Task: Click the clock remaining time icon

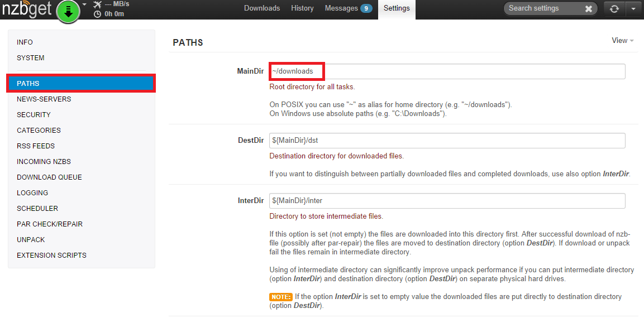Action: tap(98, 13)
